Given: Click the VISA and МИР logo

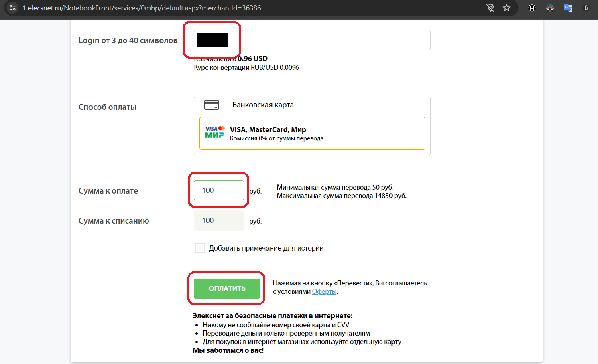Looking at the screenshot, I should pos(215,132).
